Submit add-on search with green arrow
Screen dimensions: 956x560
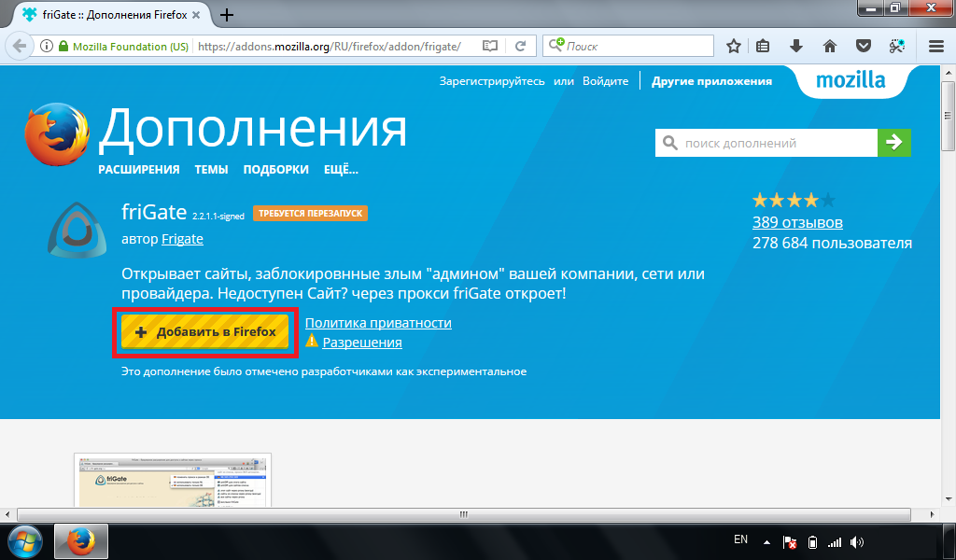[x=893, y=143]
